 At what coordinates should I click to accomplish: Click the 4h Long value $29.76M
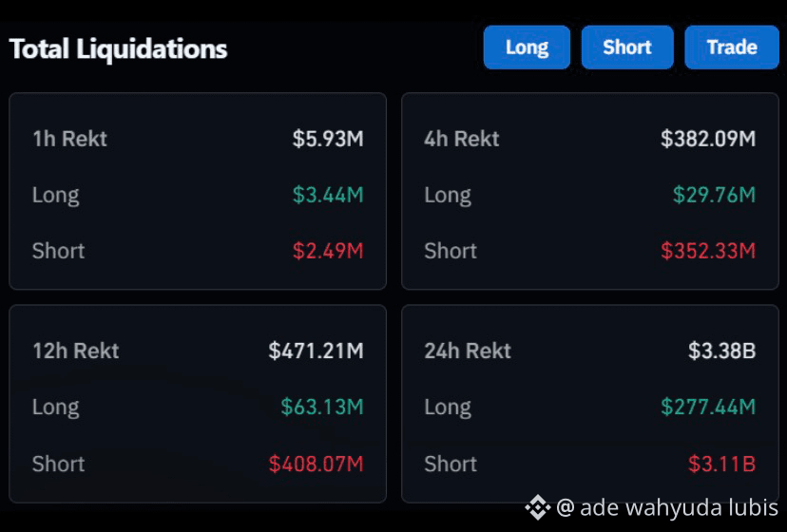[x=714, y=195]
